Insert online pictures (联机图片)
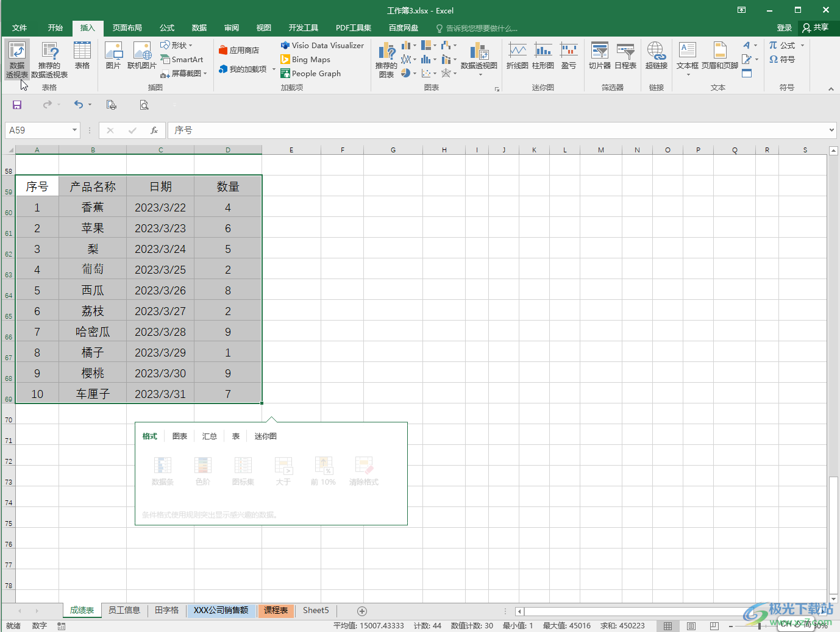 click(x=142, y=55)
